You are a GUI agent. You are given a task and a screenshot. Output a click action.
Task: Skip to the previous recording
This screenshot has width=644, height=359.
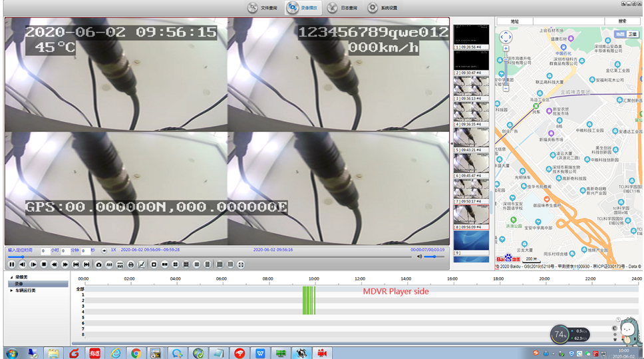pyautogui.click(x=76, y=264)
